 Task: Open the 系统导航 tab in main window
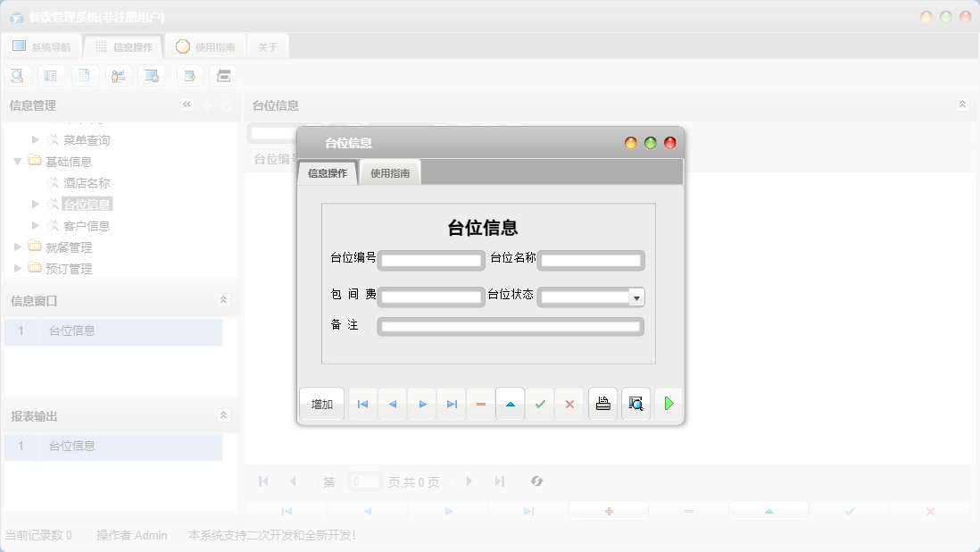(x=42, y=47)
